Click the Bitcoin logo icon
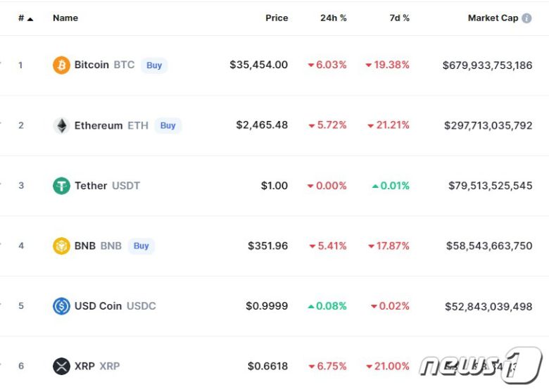The width and height of the screenshot is (549, 392). [61, 65]
